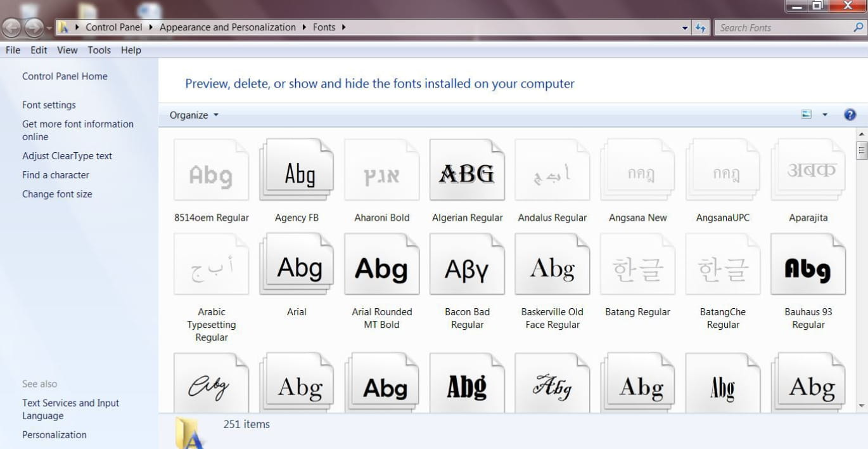Screen dimensions: 868x449
Task: Click the Fonts folder icon in address bar
Action: pyautogui.click(x=63, y=27)
